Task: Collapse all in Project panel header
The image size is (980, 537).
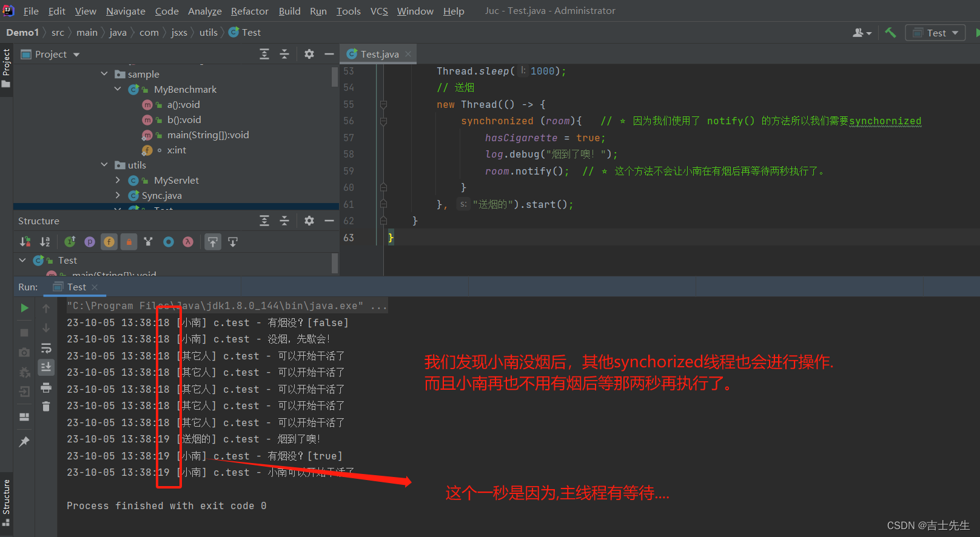Action: (284, 54)
